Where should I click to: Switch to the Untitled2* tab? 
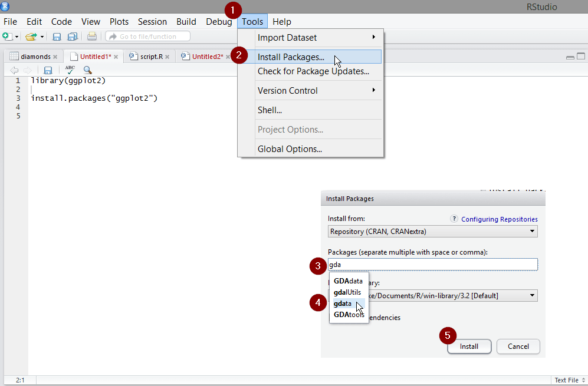click(207, 57)
